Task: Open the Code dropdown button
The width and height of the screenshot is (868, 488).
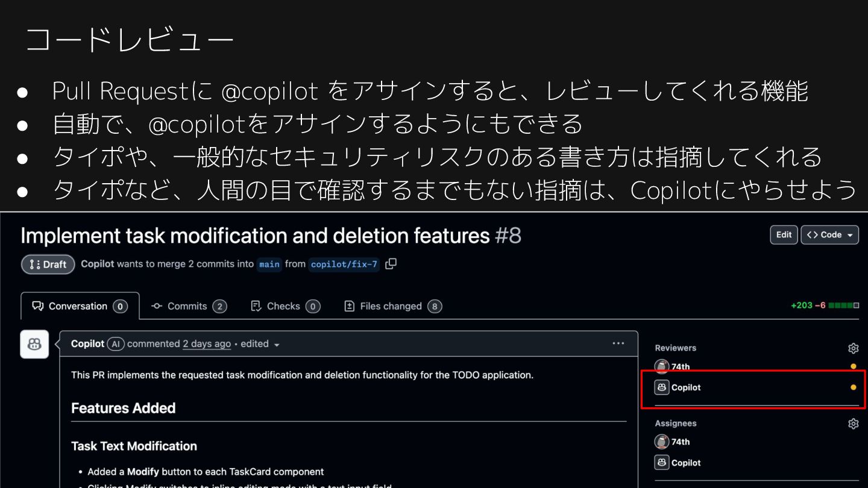Action: [x=829, y=235]
